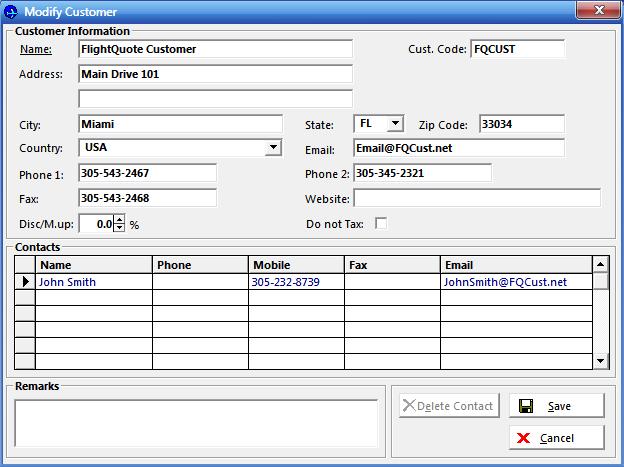Save the customer changes
Screen dimensions: 624x467
(557, 405)
